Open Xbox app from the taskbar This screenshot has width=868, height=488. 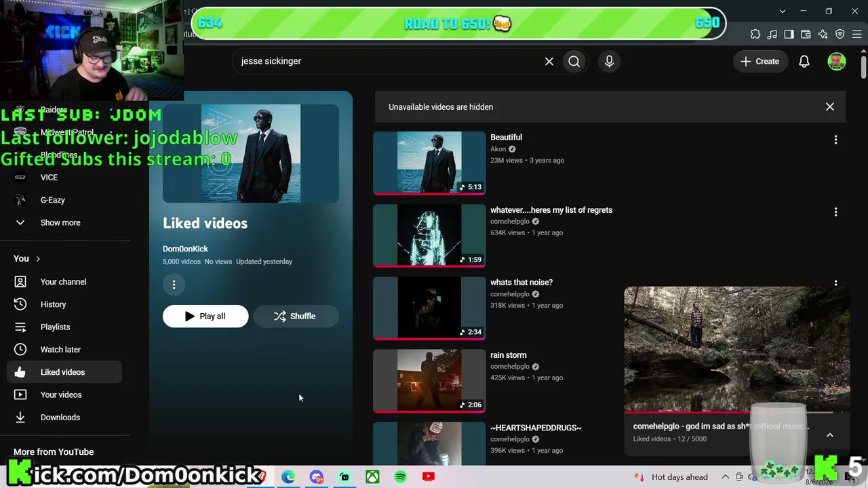pos(372,477)
